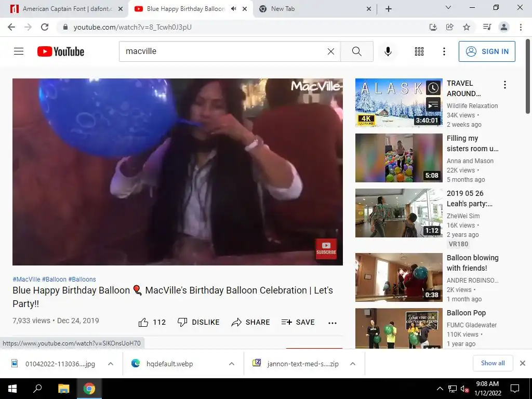Clear the search box with the X icon
This screenshot has width=532, height=399.
331,51
